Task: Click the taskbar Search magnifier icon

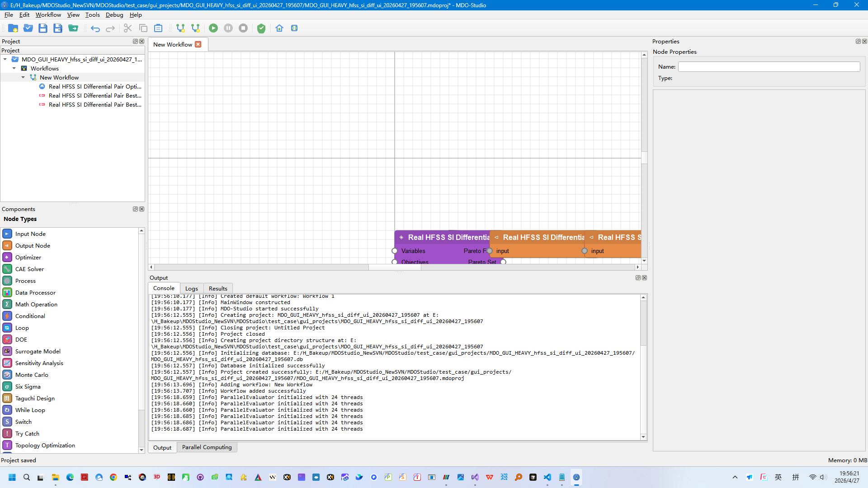Action: coord(27,477)
